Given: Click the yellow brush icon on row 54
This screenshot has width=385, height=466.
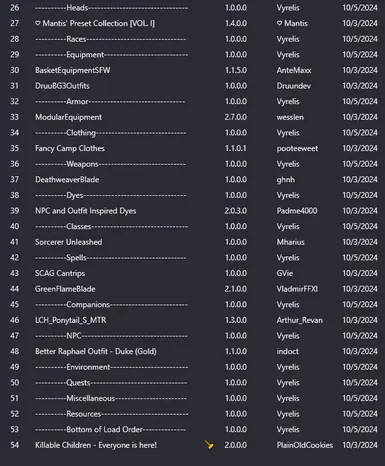Looking at the screenshot, I should [x=209, y=445].
